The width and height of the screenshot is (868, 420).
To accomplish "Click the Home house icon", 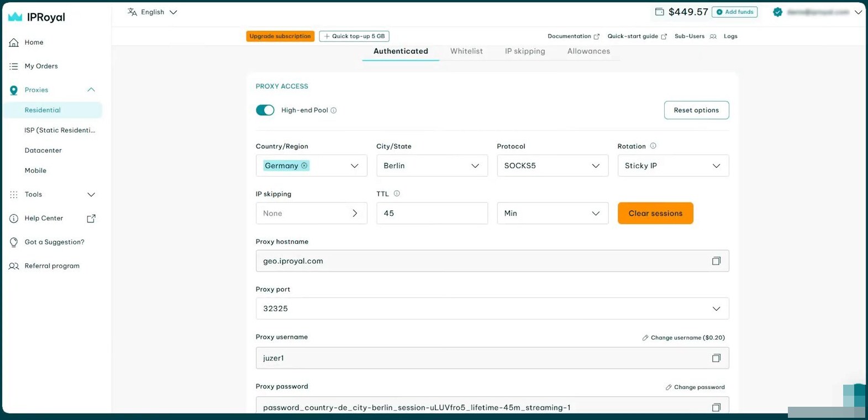I will click(14, 42).
